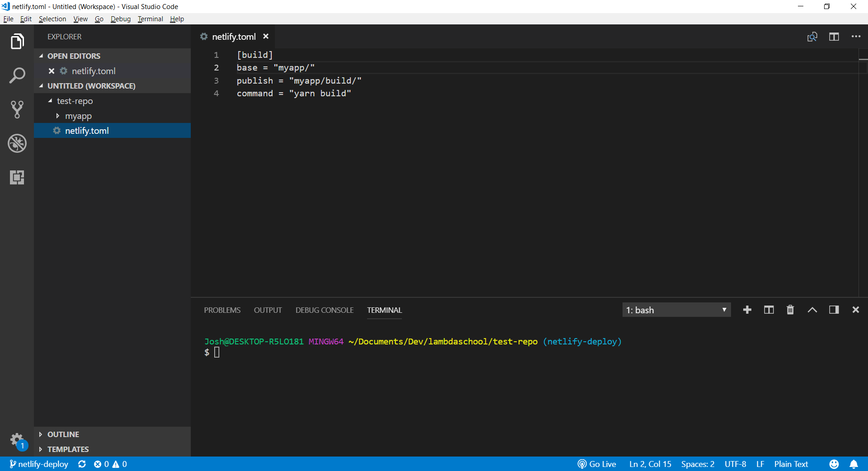Screen dimensions: 868x471
Task: Switch to the PROBLEMS tab
Action: [x=222, y=310]
